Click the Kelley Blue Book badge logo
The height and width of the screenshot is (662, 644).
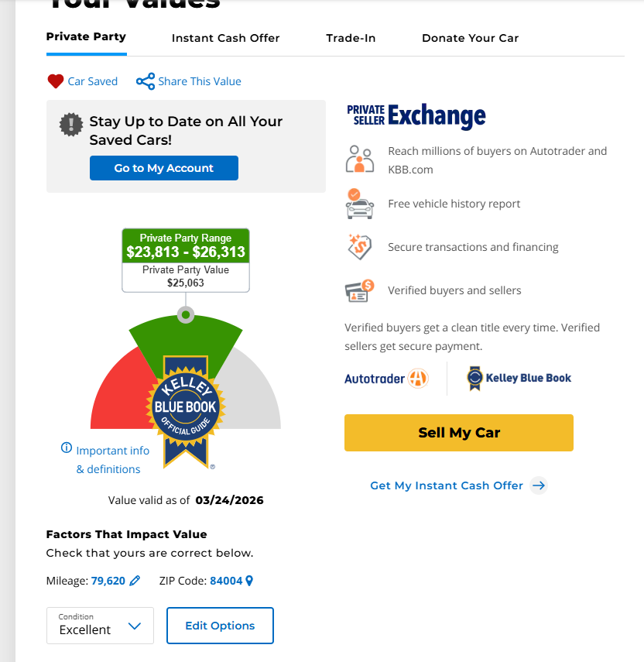pyautogui.click(x=186, y=408)
